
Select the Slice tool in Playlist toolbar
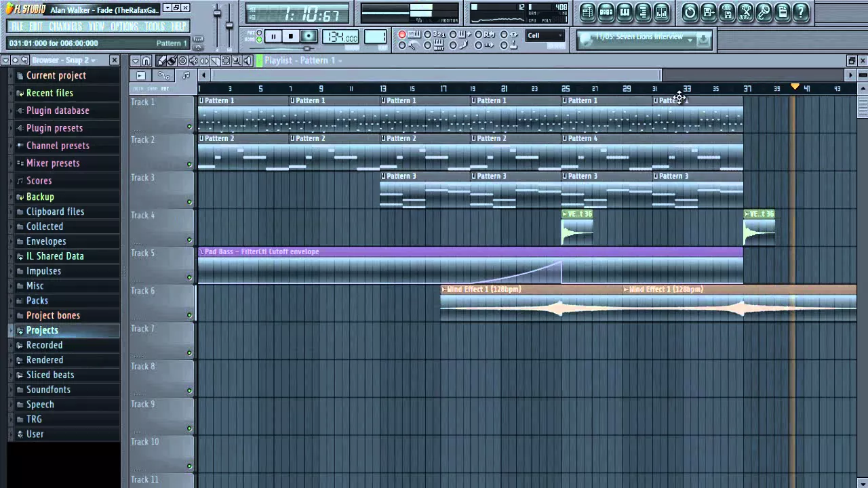[215, 61]
